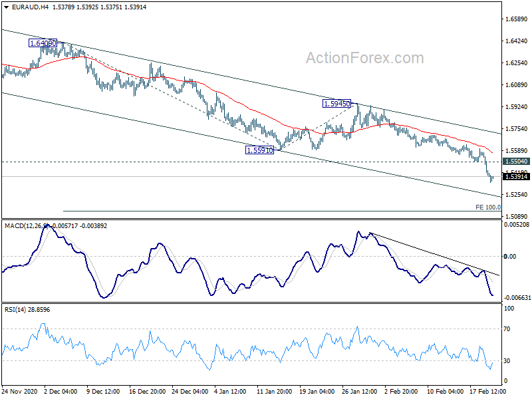Click the 19 Jan 04:00 date label

pyautogui.click(x=317, y=391)
